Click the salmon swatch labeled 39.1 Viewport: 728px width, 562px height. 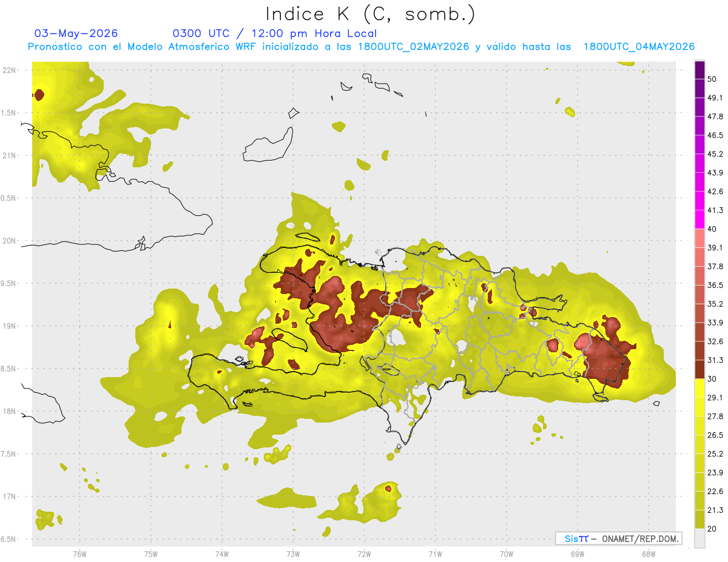point(699,238)
